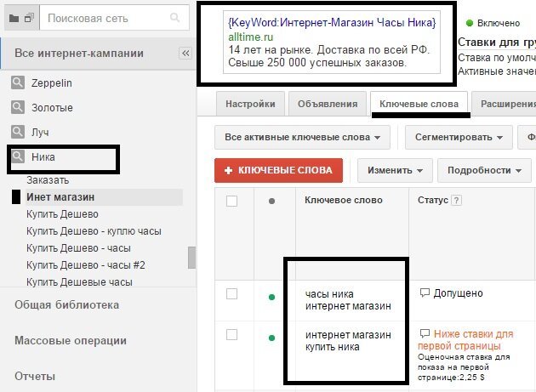Click the Ниже ставки для первой страницы status
Screen dimensions: 536x392
465,340
